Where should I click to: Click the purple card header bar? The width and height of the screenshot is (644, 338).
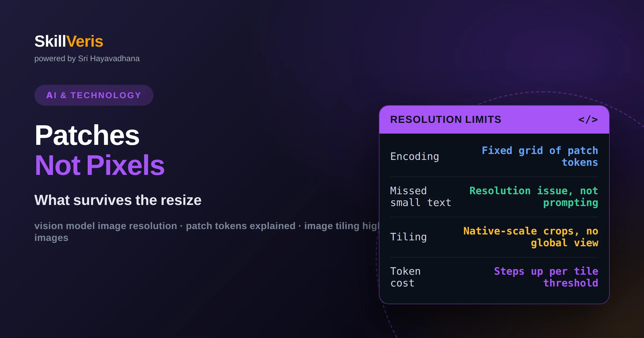pos(494,120)
